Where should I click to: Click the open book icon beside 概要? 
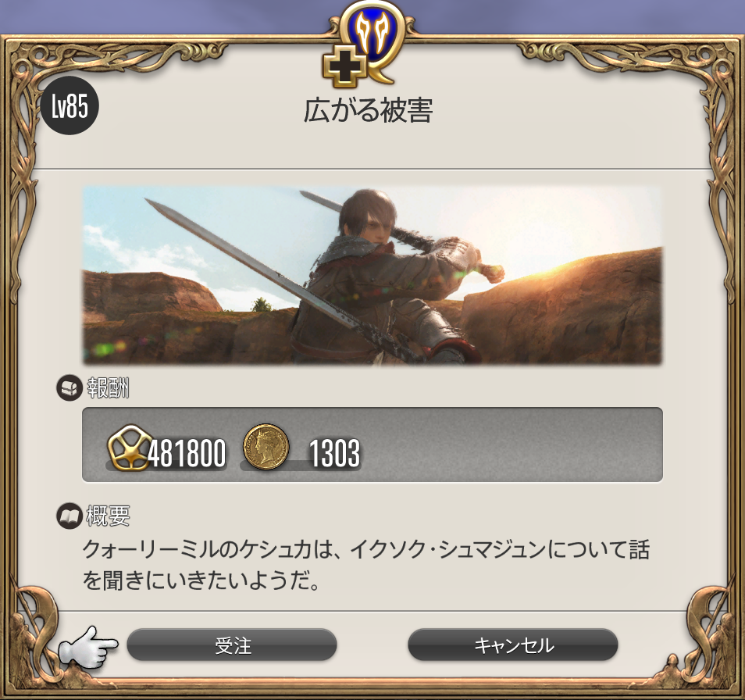[x=70, y=516]
